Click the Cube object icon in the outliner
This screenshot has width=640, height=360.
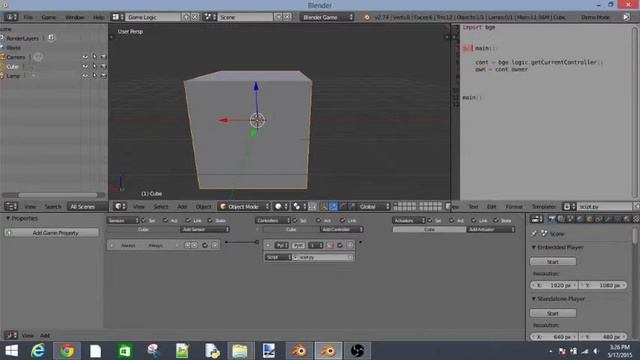(x=2, y=66)
